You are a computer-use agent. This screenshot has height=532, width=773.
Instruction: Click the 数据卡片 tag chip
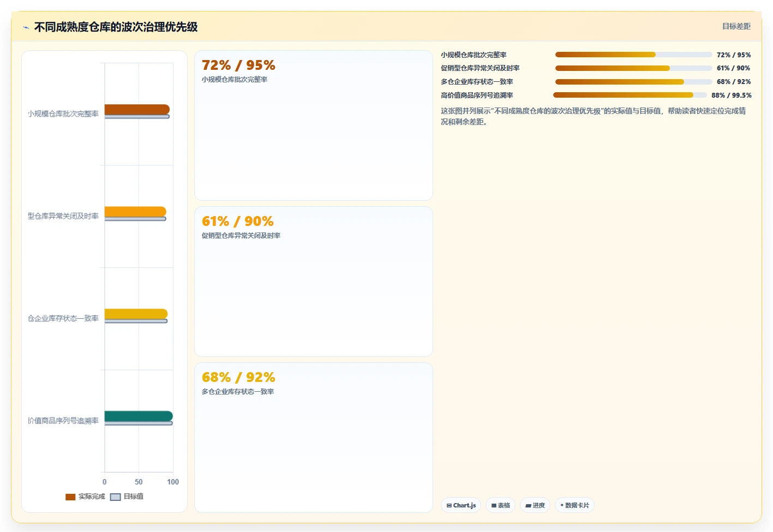click(x=574, y=505)
